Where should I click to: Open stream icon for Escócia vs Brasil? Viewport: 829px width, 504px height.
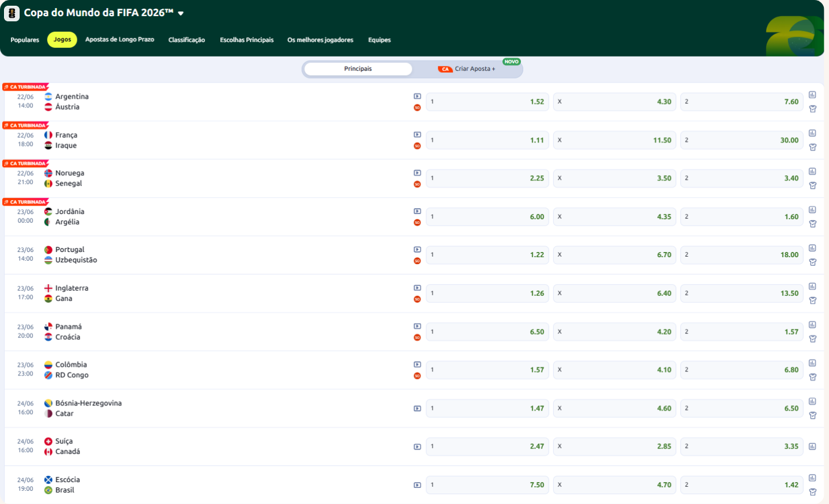pos(417,485)
